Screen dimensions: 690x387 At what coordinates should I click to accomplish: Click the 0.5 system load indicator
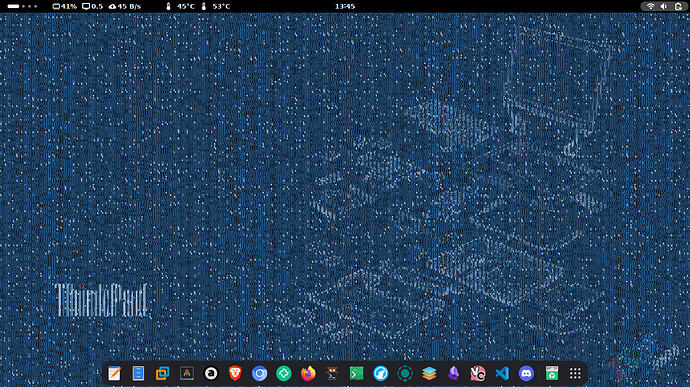point(93,6)
